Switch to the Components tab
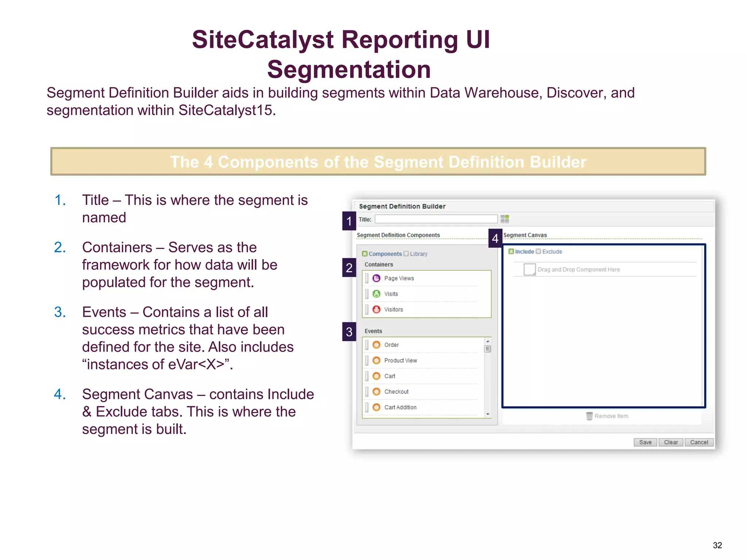This screenshot has width=747, height=560. click(x=382, y=254)
